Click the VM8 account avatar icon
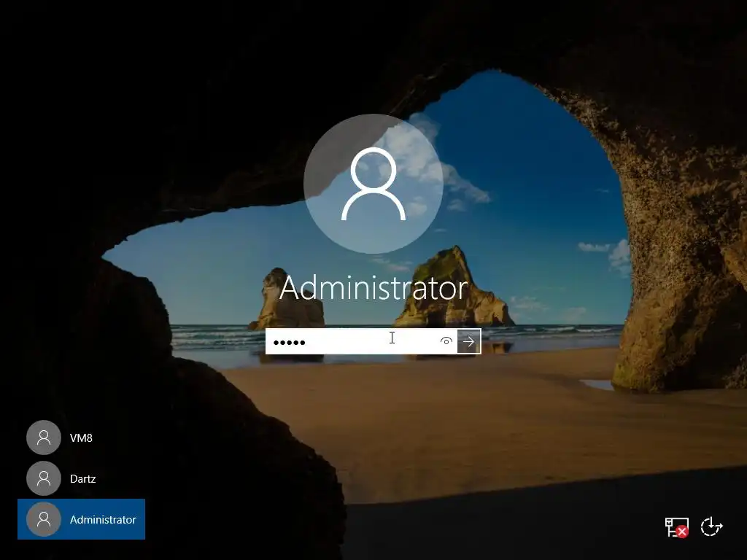 44,437
